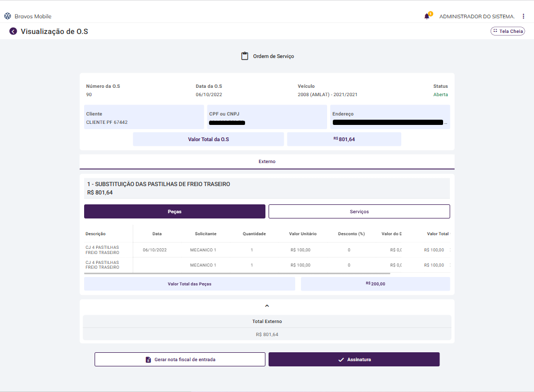Switch to the Serviços tab

359,211
